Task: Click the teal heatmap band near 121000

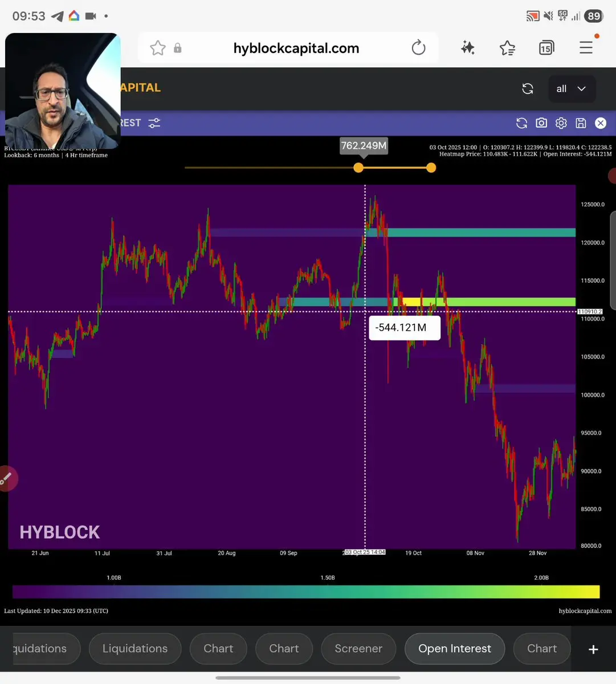Action: click(482, 233)
